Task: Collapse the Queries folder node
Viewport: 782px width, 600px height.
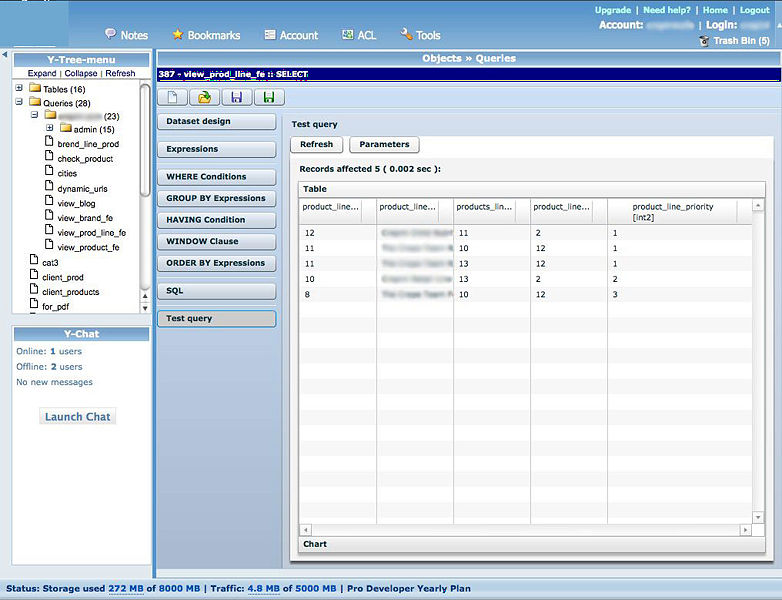Action: (19, 103)
